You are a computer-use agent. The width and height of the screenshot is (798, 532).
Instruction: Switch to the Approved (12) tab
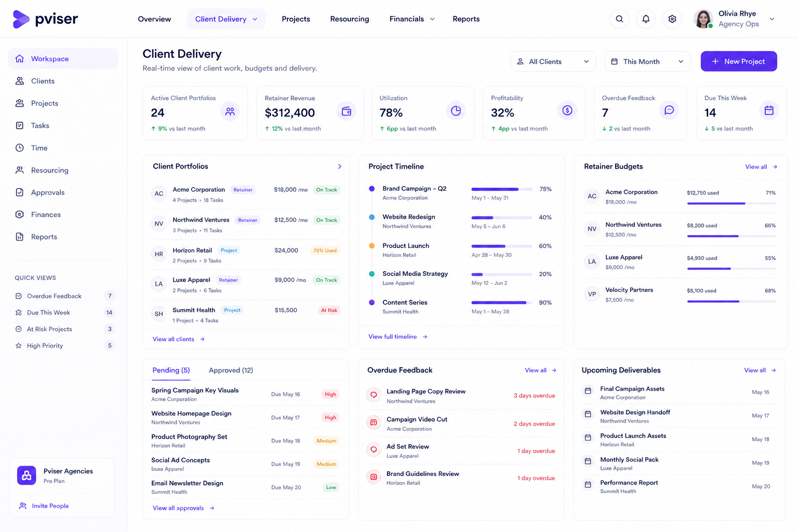point(231,370)
